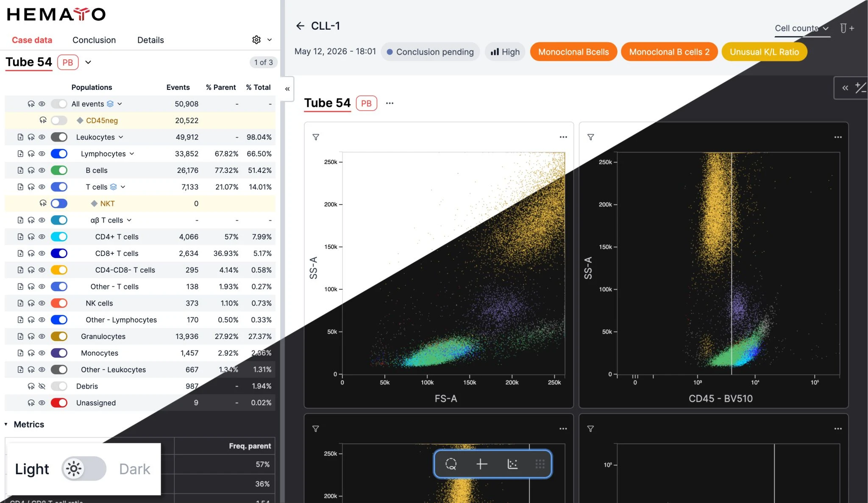
Task: Switch to the Conclusion tab
Action: [x=94, y=40]
